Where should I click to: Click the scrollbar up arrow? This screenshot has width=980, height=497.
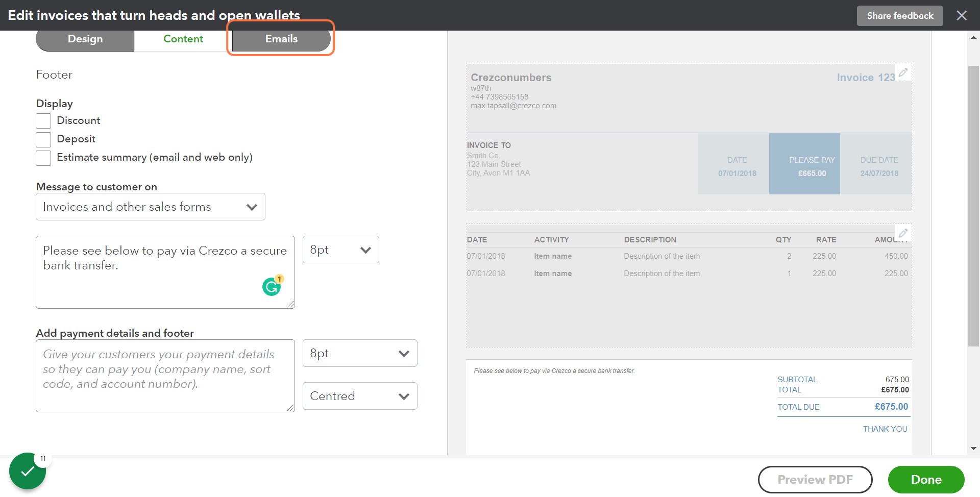[x=973, y=37]
